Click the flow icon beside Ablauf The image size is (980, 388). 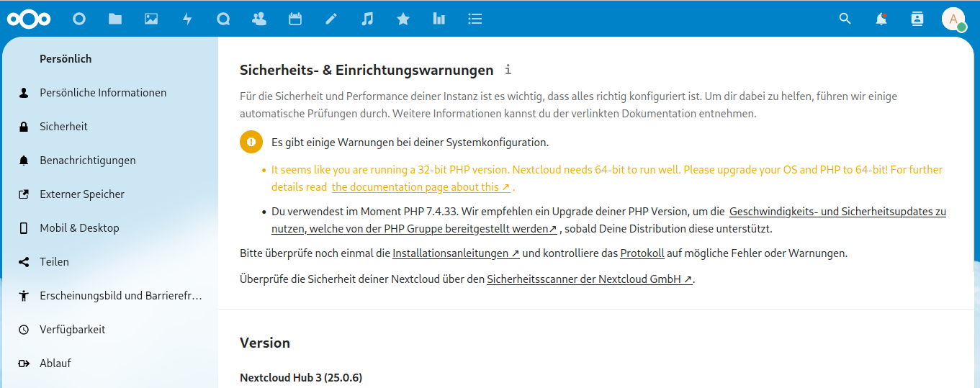[24, 364]
